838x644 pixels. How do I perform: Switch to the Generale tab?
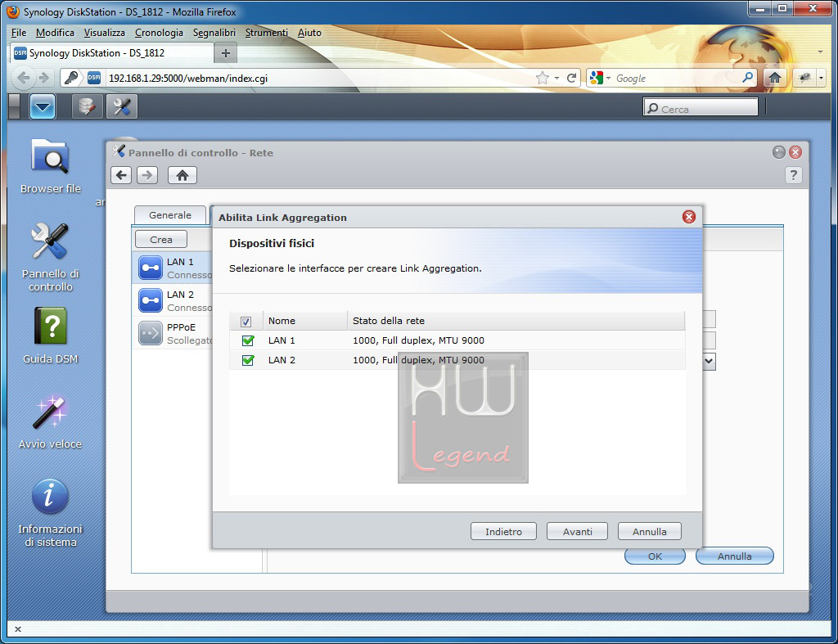tap(170, 215)
